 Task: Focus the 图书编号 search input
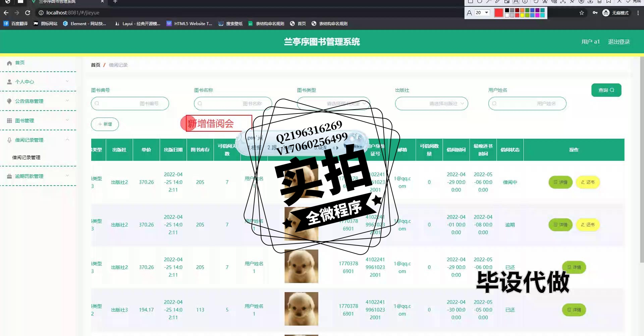[x=130, y=104]
